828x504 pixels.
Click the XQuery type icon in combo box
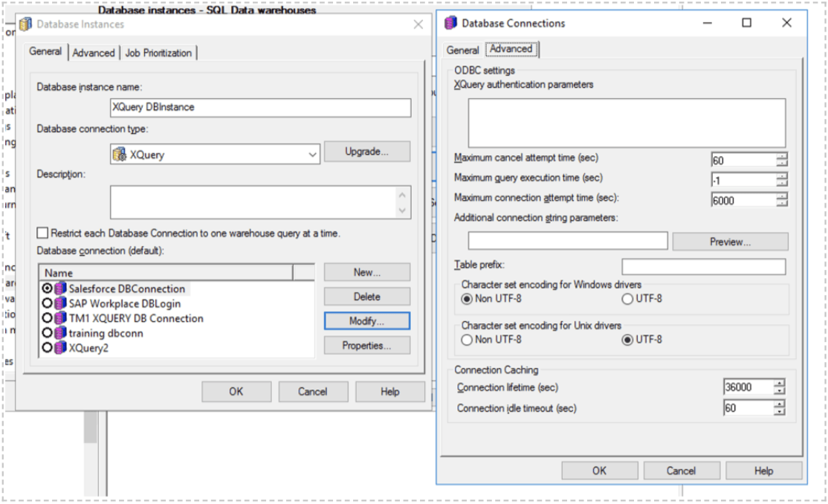(x=120, y=155)
